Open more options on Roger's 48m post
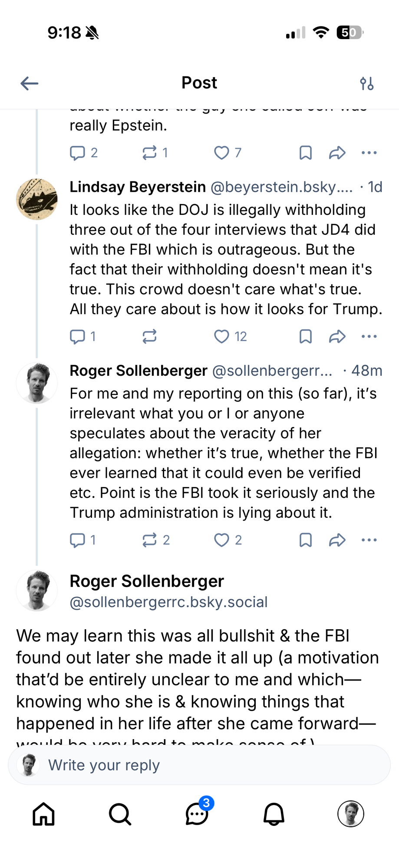Screen dimensions: 399x868 pyautogui.click(x=369, y=540)
